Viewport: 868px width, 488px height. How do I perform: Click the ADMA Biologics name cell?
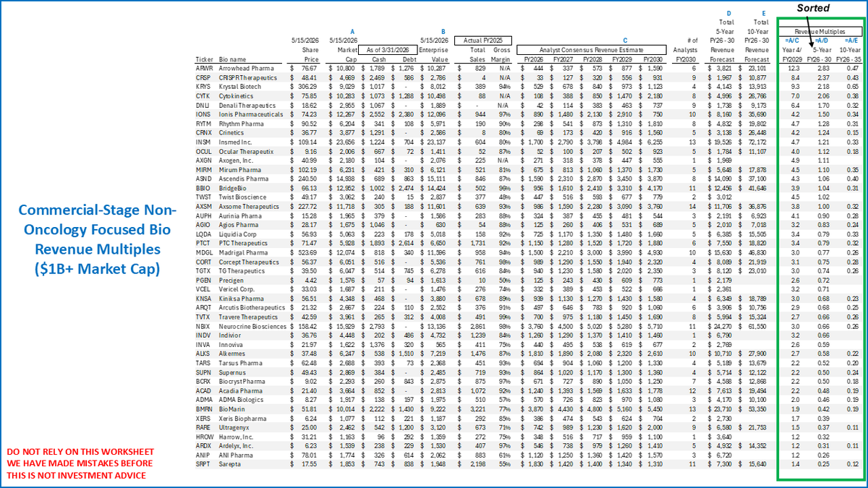pos(239,399)
